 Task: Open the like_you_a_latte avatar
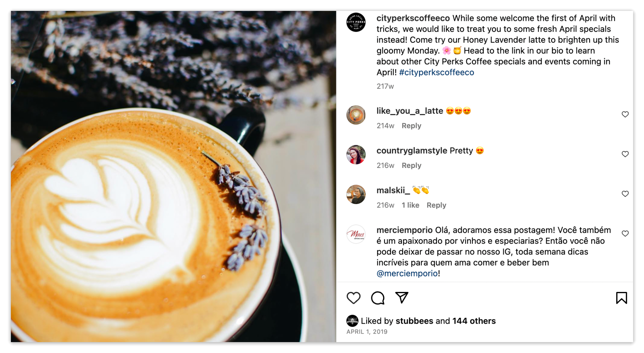pos(356,115)
